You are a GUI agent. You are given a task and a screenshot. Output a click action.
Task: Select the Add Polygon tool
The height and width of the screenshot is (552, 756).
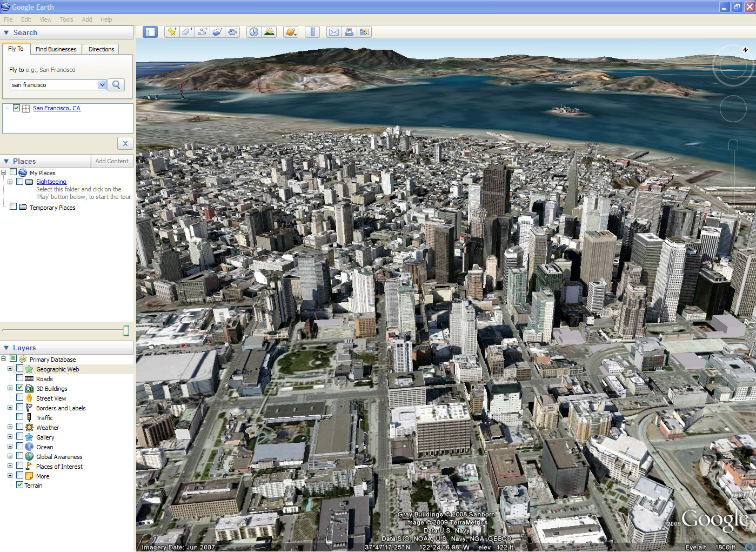click(x=187, y=32)
